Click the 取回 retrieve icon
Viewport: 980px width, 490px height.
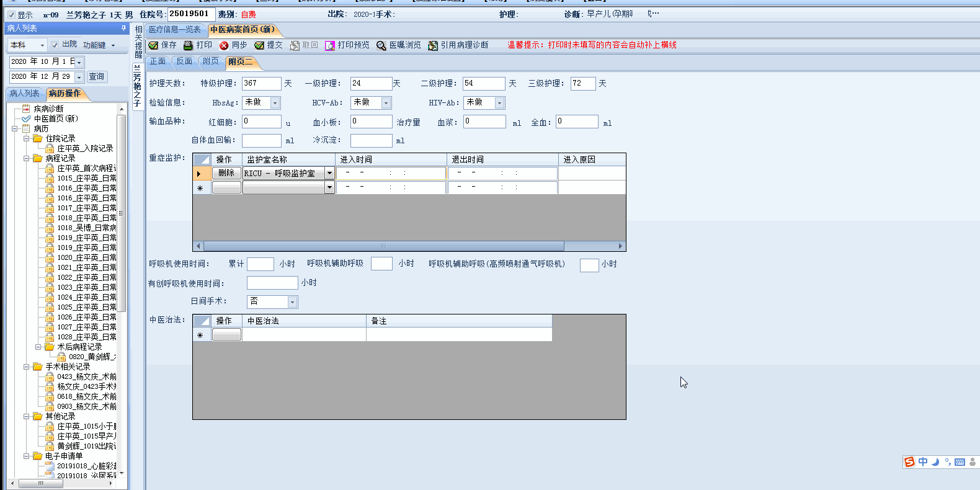(295, 45)
